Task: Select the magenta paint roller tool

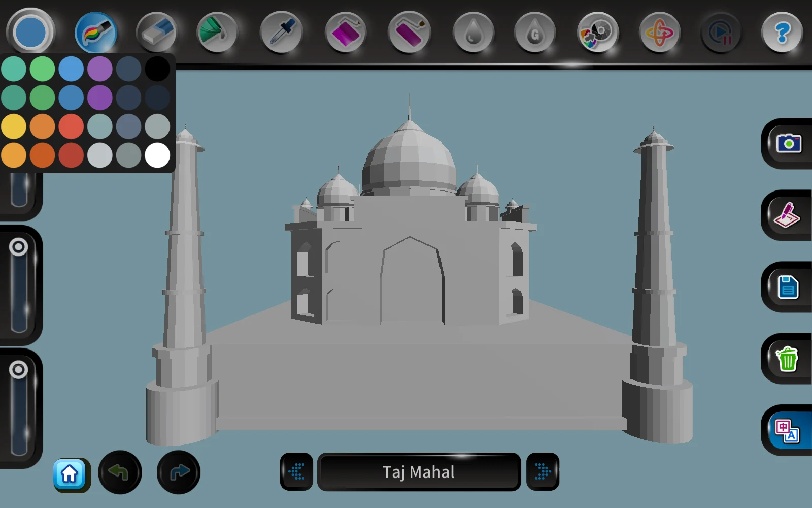Action: coord(346,33)
